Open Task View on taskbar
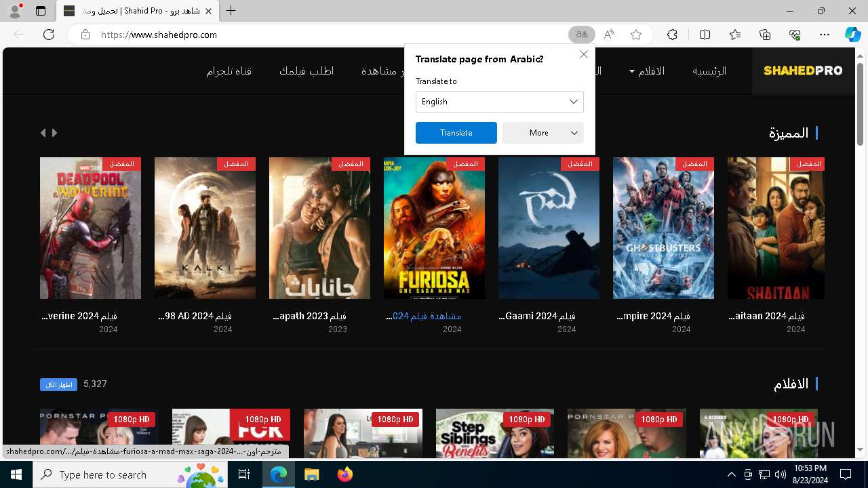 pyautogui.click(x=244, y=474)
